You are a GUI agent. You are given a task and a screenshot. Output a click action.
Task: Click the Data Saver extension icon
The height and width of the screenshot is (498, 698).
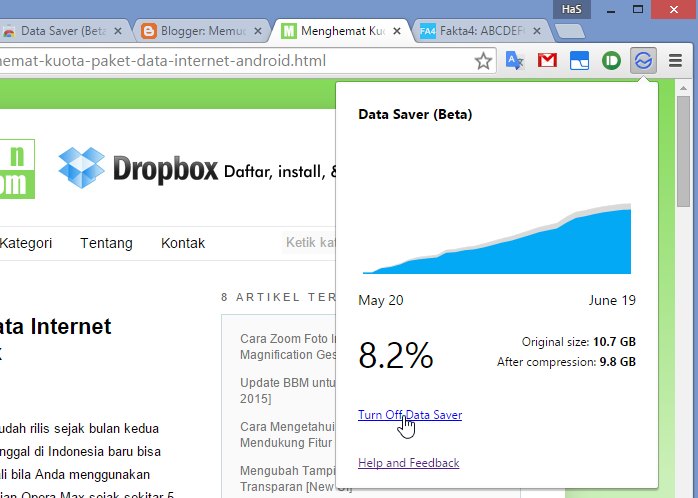pyautogui.click(x=643, y=60)
